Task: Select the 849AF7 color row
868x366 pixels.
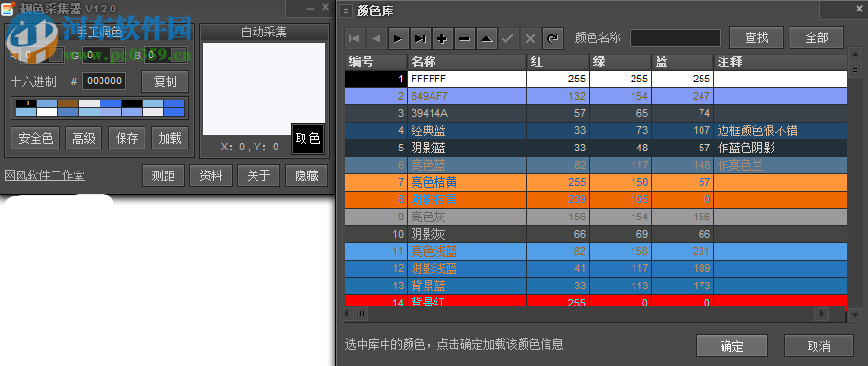Action: pyautogui.click(x=596, y=96)
